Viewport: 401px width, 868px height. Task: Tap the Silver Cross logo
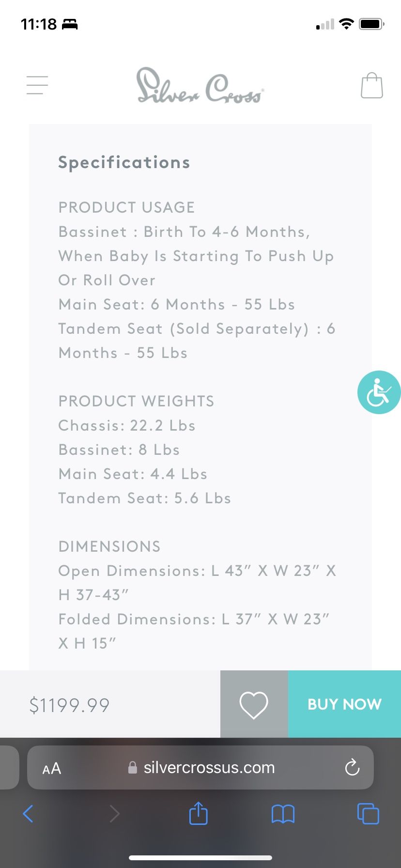point(200,86)
